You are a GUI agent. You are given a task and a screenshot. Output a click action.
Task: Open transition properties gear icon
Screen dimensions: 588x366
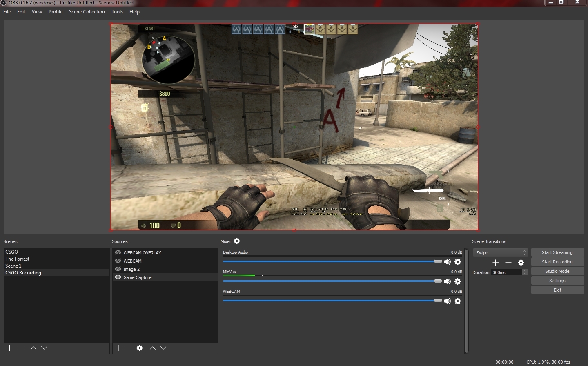[x=521, y=263]
